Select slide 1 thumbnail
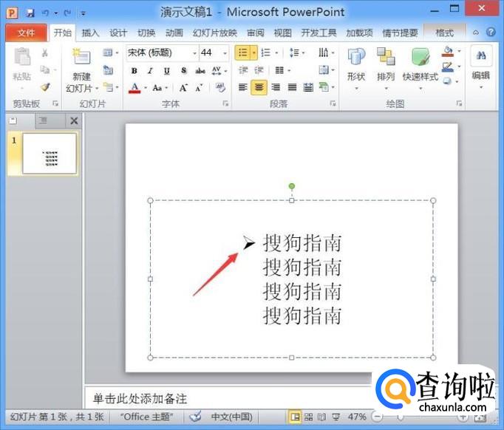Image resolution: width=504 pixels, height=430 pixels. [x=50, y=154]
